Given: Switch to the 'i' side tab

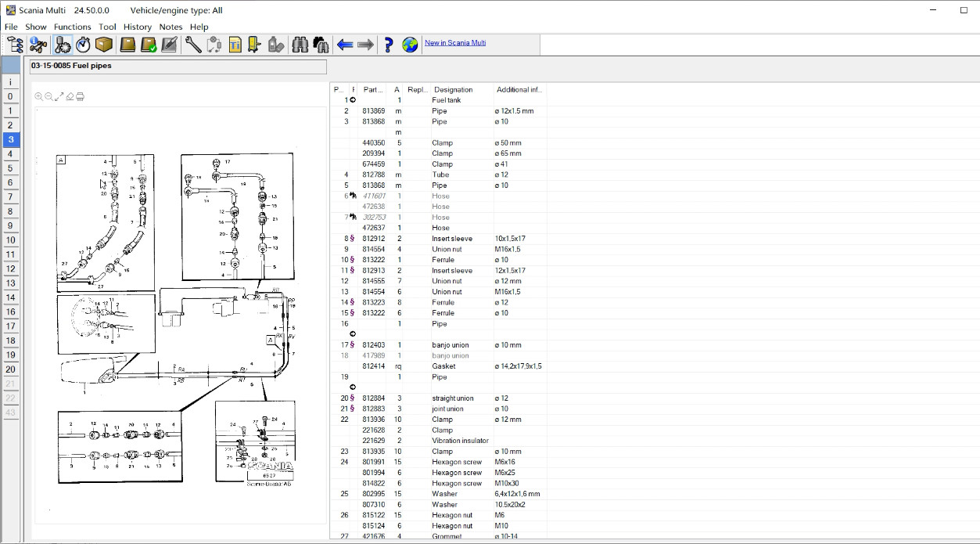Looking at the screenshot, I should [11, 82].
